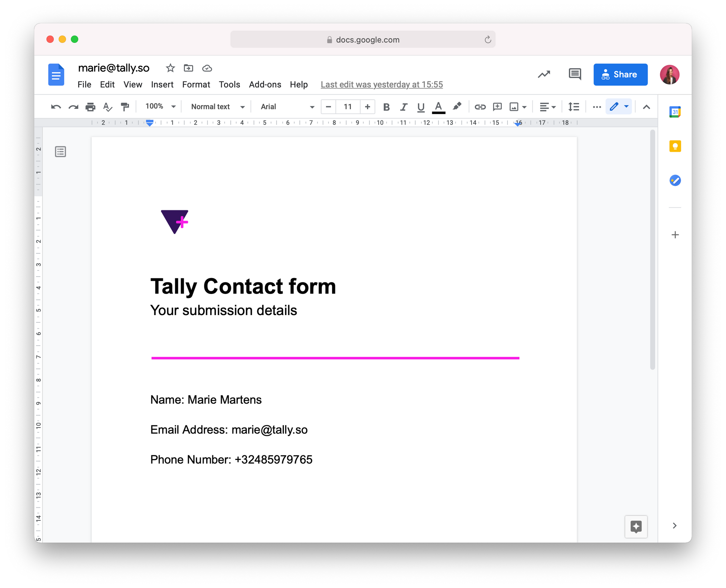The height and width of the screenshot is (588, 726).
Task: Open the Arial font dropdown
Action: click(x=287, y=107)
